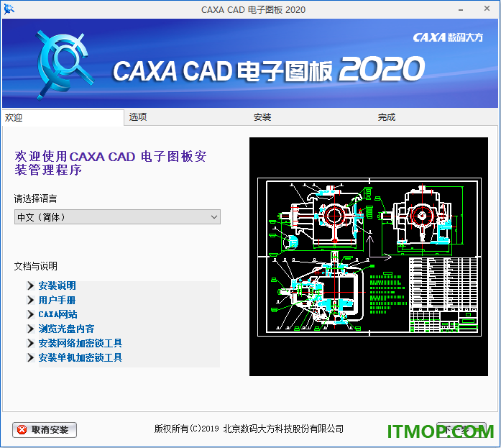This screenshot has height=448, width=501.
Task: Minimize the installer window
Action: pos(461,9)
